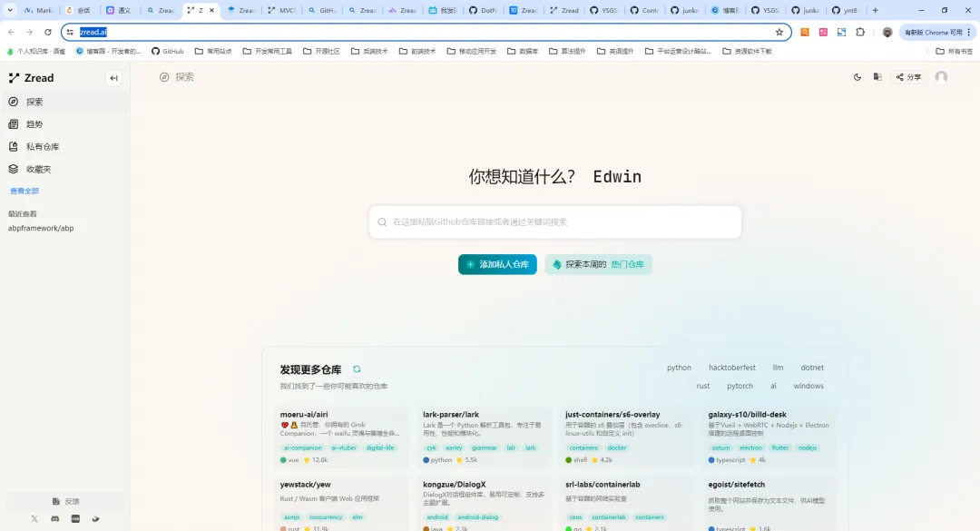
Task: Click the 添加私人仓库 button
Action: [497, 264]
